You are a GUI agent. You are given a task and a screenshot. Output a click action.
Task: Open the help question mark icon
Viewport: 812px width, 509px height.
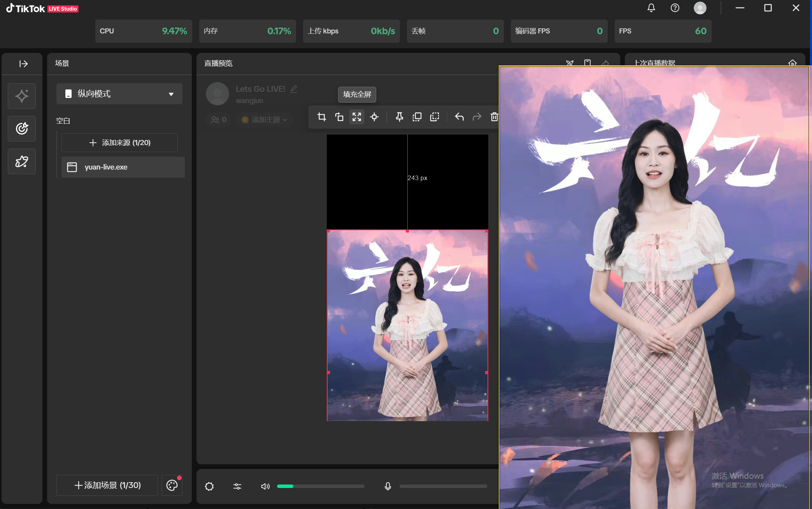point(675,8)
